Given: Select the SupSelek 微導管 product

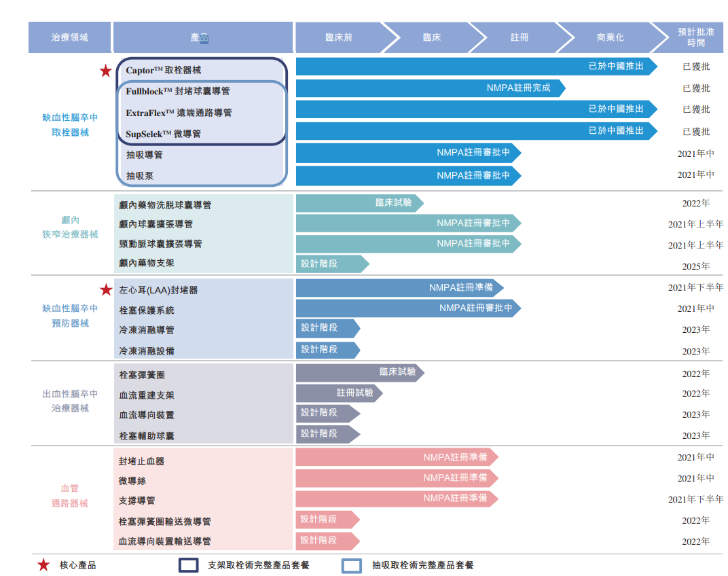Looking at the screenshot, I should [x=163, y=134].
